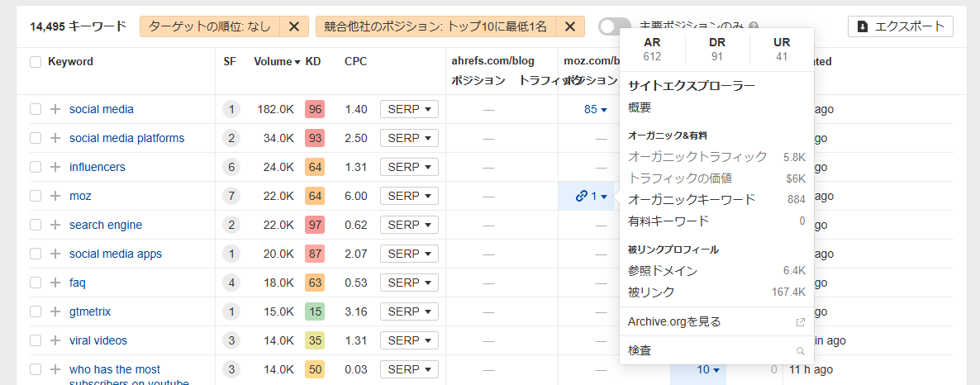Add faq keyword with plus icon
Image resolution: width=980 pixels, height=385 pixels.
point(55,283)
